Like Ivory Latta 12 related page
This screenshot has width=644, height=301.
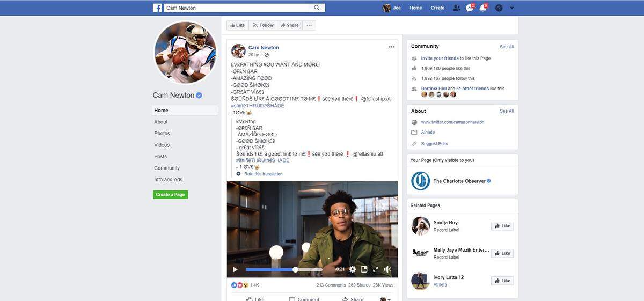click(502, 281)
